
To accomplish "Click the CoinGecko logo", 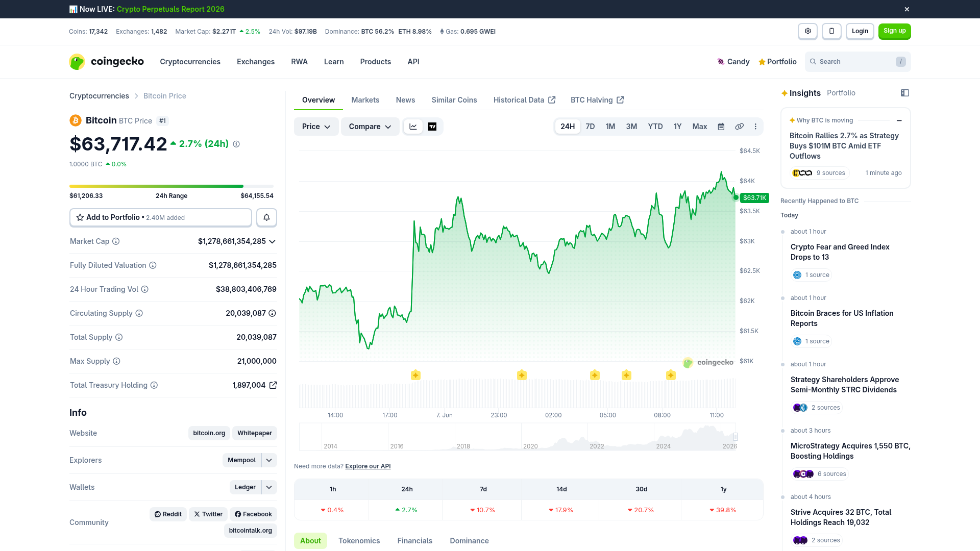I will pos(107,62).
